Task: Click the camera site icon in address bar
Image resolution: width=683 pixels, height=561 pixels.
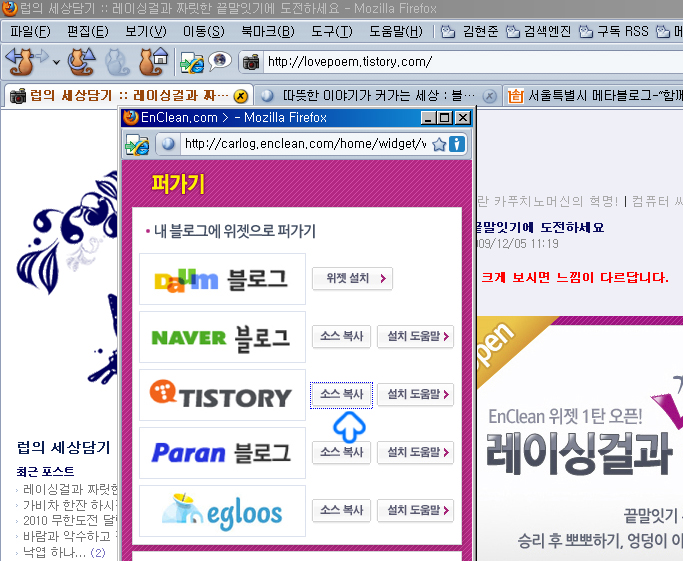Action: click(x=250, y=62)
